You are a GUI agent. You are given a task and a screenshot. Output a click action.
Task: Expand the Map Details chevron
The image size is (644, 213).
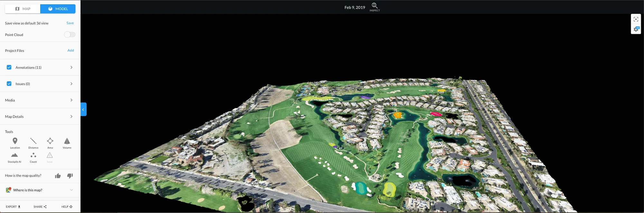click(x=71, y=117)
